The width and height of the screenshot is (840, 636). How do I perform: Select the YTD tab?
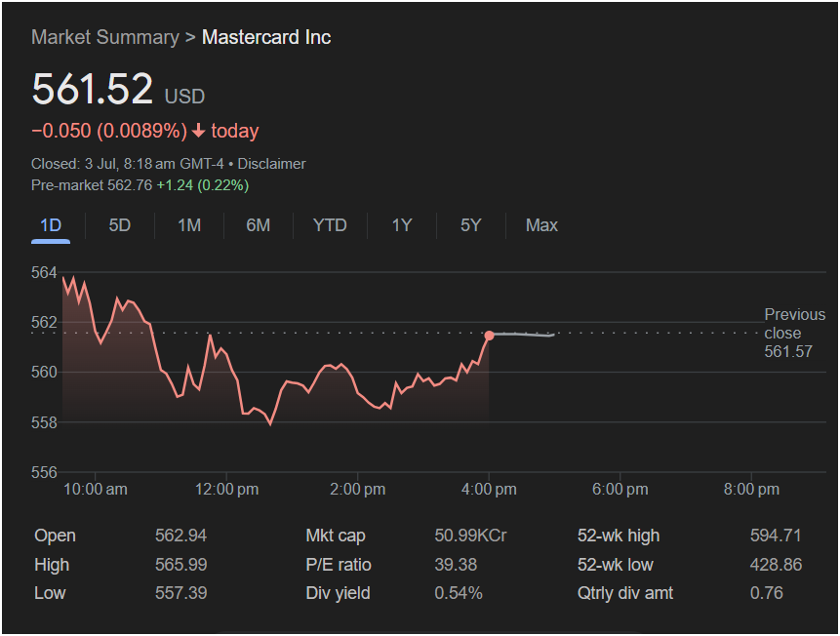click(x=330, y=225)
